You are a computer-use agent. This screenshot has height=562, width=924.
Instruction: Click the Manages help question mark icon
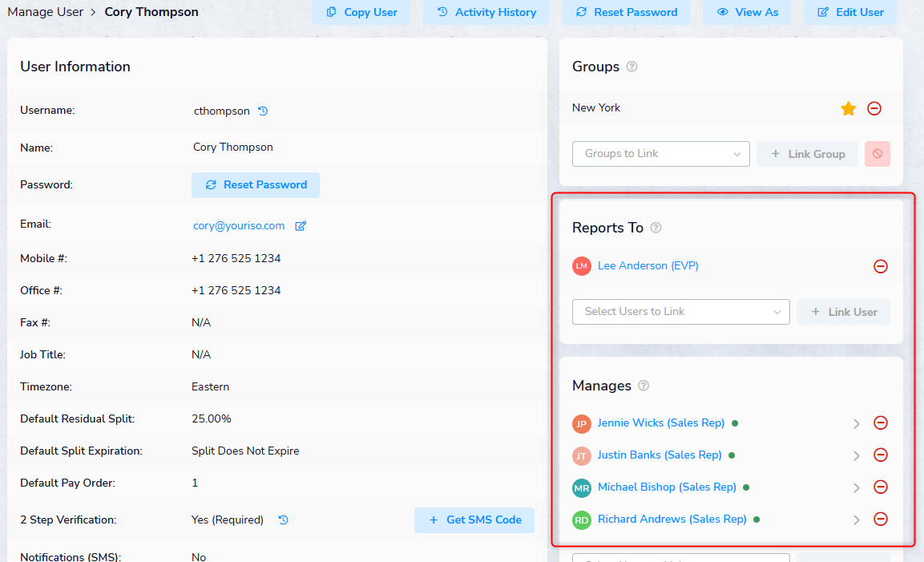644,386
